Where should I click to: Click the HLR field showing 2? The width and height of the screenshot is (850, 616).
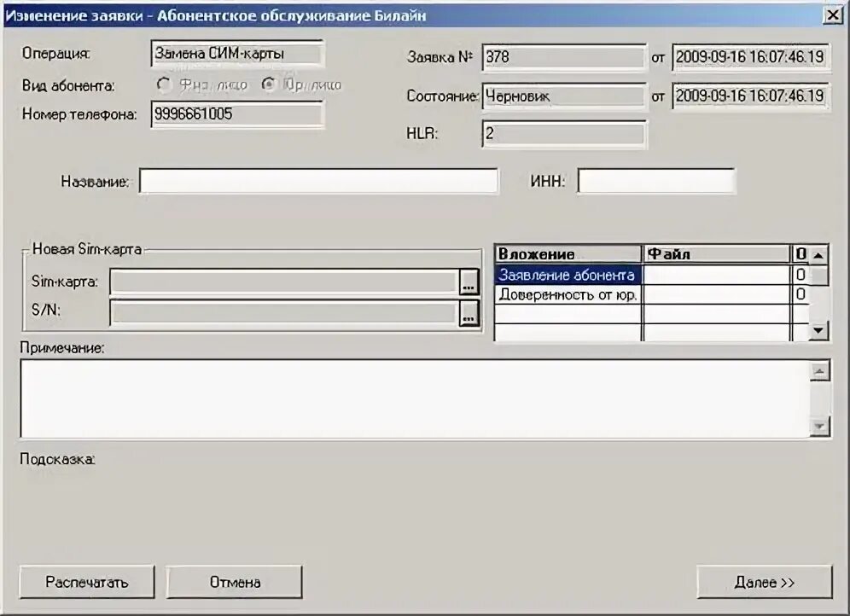(564, 134)
